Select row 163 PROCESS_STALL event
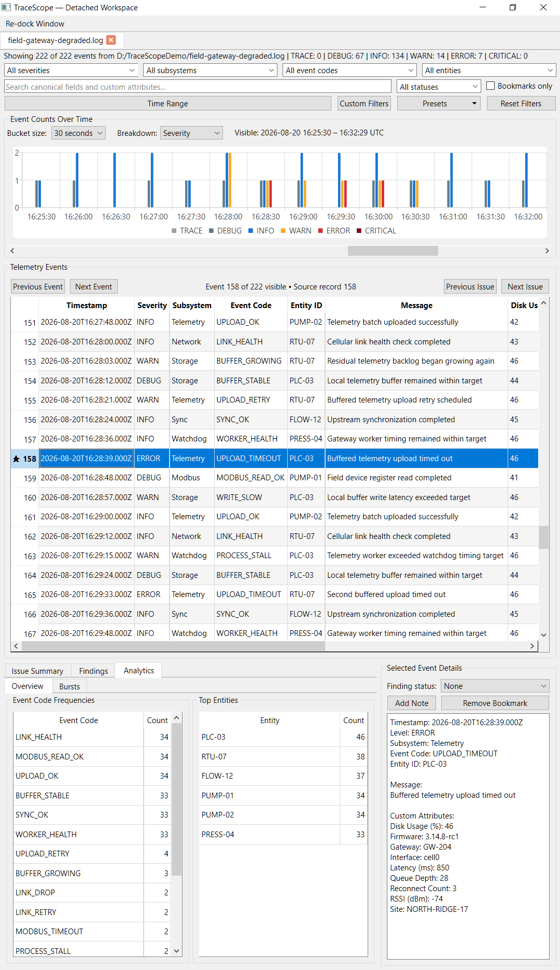 click(x=275, y=556)
